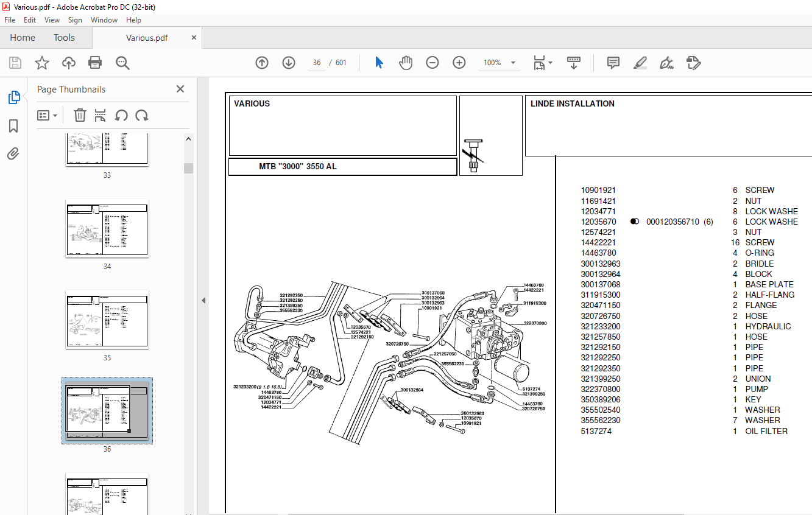
Task: Rotate pages clockwise in the thumbnails panel
Action: coord(142,115)
